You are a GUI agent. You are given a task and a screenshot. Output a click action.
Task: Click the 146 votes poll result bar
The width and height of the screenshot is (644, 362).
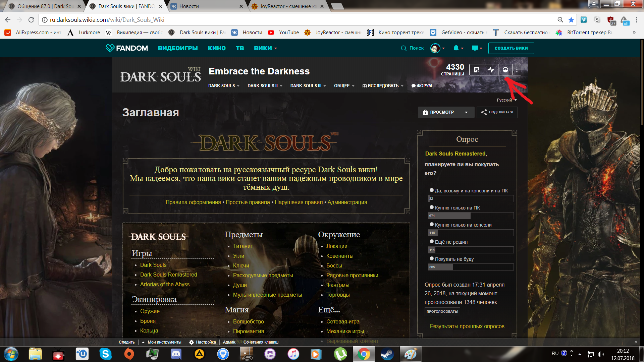(471, 233)
